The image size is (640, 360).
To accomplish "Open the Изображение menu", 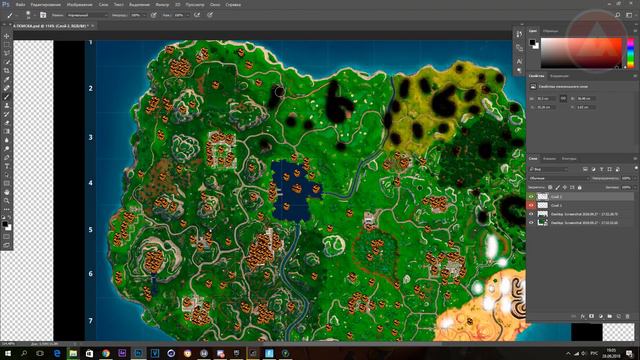I will click(79, 5).
